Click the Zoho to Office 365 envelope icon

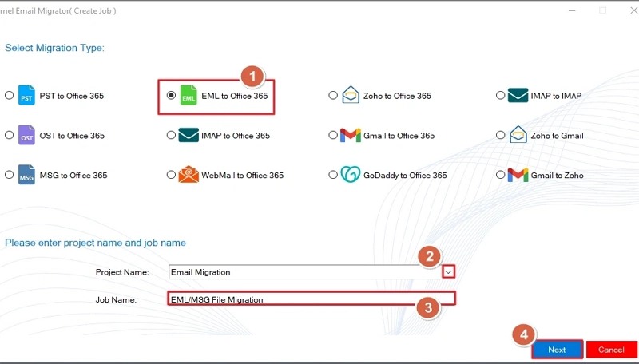351,95
